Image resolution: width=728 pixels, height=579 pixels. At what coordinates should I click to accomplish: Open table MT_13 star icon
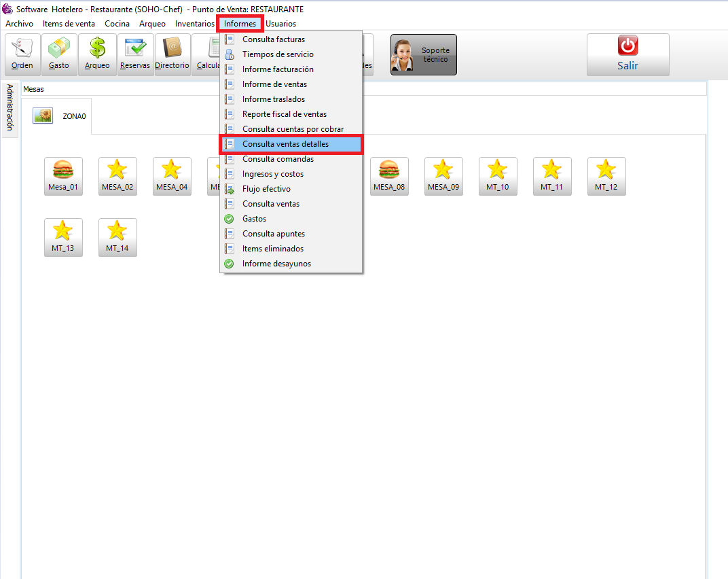[63, 237]
